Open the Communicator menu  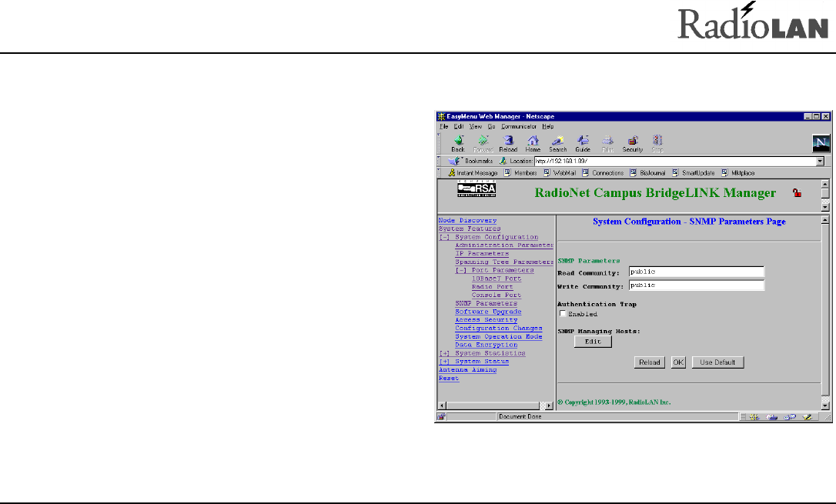pyautogui.click(x=519, y=127)
